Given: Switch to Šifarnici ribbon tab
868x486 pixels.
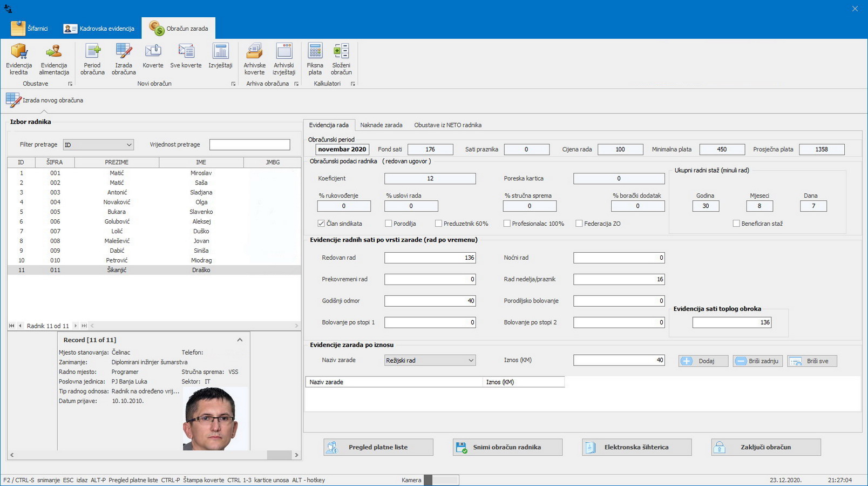Looking at the screenshot, I should tap(30, 28).
